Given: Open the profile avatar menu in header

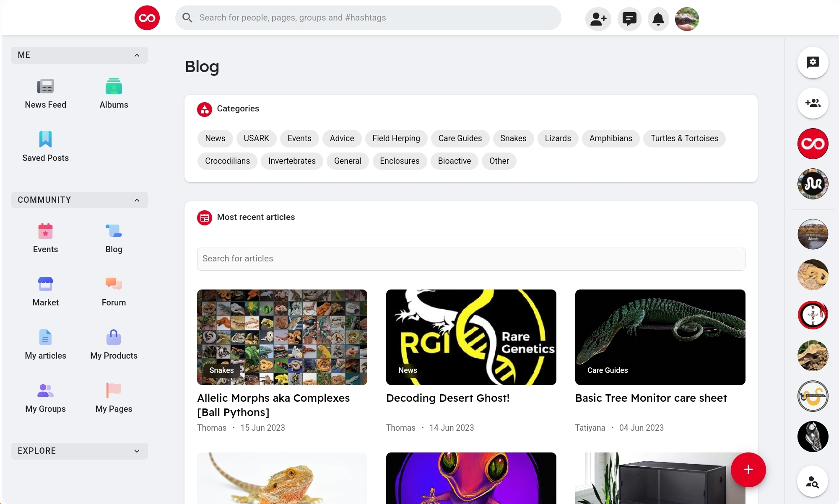Looking at the screenshot, I should click(687, 19).
